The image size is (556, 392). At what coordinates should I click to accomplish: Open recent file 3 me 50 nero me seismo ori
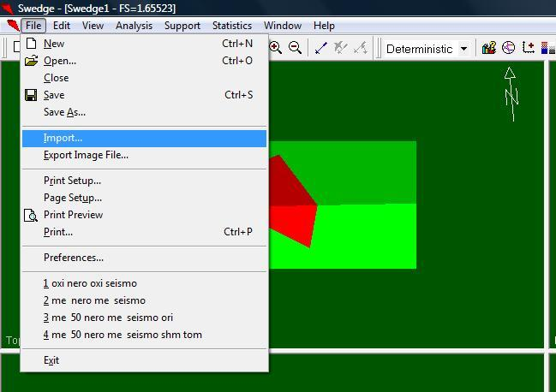[x=144, y=318]
